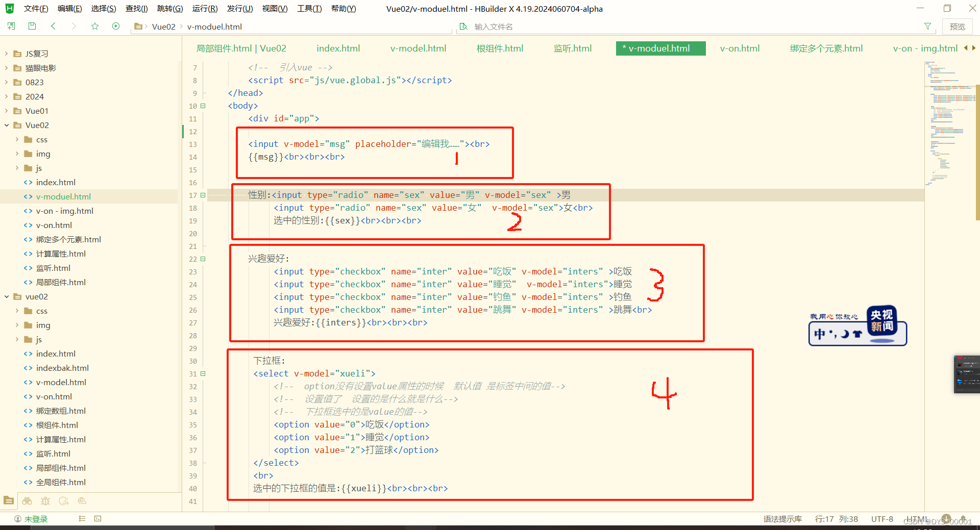Expand the js folder under lowercase vue02
980x530 pixels.
pos(17,339)
